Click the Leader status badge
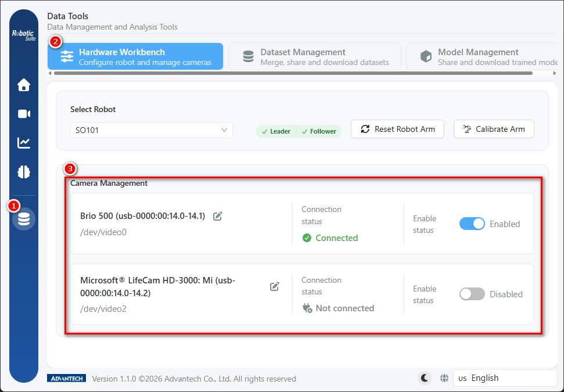The image size is (564, 392). (276, 132)
